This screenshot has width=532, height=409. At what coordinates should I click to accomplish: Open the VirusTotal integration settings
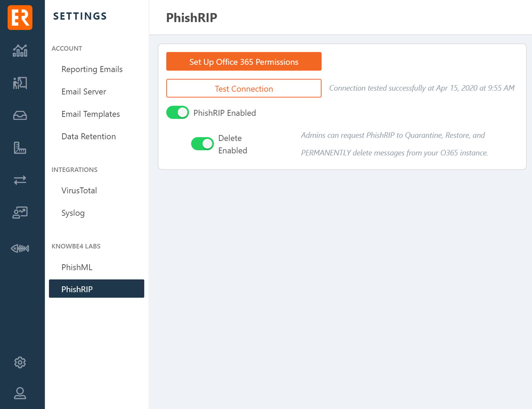pos(79,190)
